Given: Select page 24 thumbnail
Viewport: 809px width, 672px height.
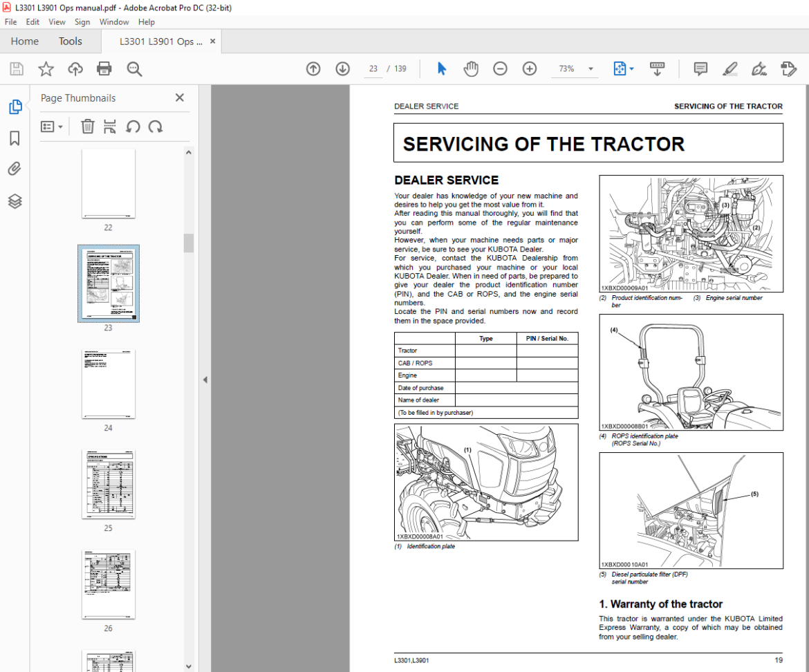Looking at the screenshot, I should tap(109, 384).
